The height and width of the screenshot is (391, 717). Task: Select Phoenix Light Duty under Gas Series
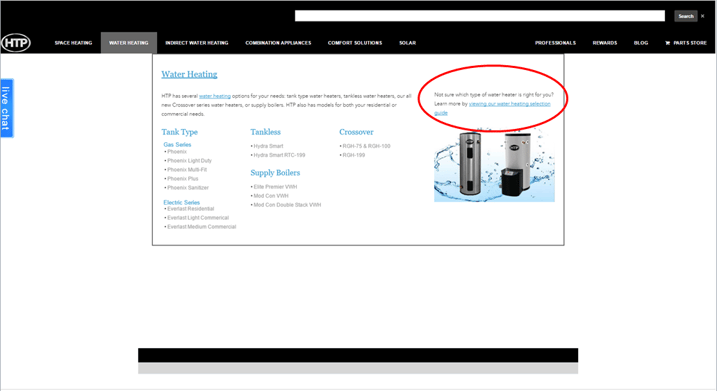point(189,161)
